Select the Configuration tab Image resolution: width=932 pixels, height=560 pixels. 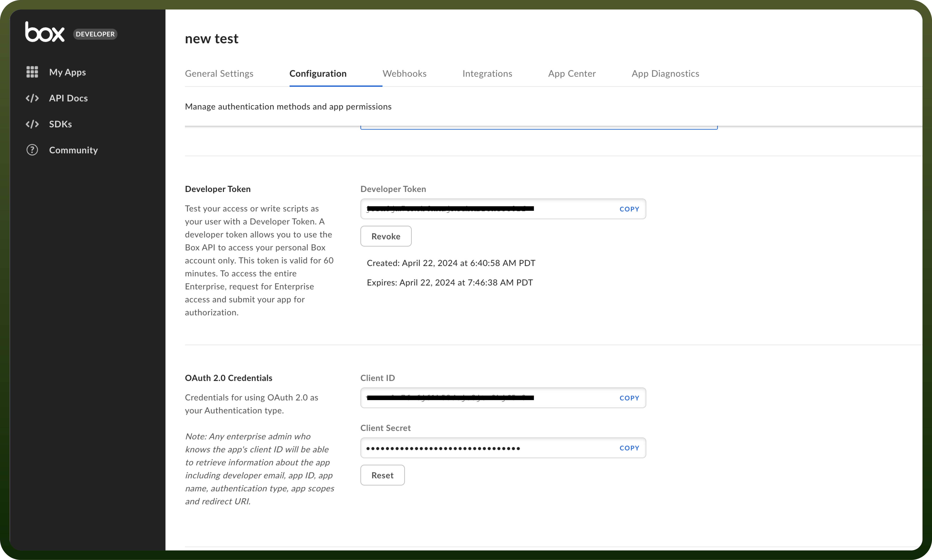(318, 74)
